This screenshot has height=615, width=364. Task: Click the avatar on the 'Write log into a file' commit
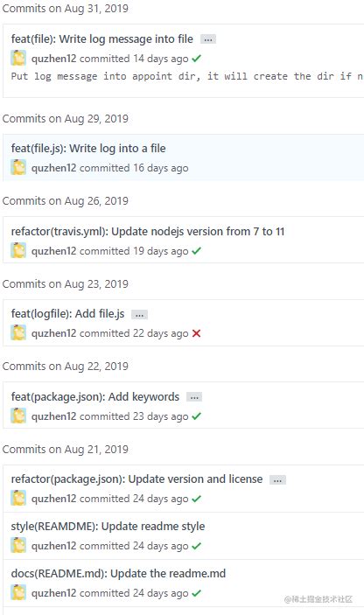(18, 167)
